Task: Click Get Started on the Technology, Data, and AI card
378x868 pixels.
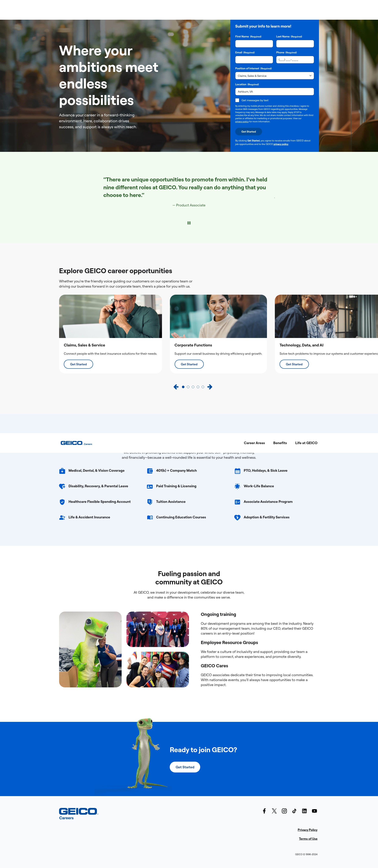Action: tap(294, 364)
